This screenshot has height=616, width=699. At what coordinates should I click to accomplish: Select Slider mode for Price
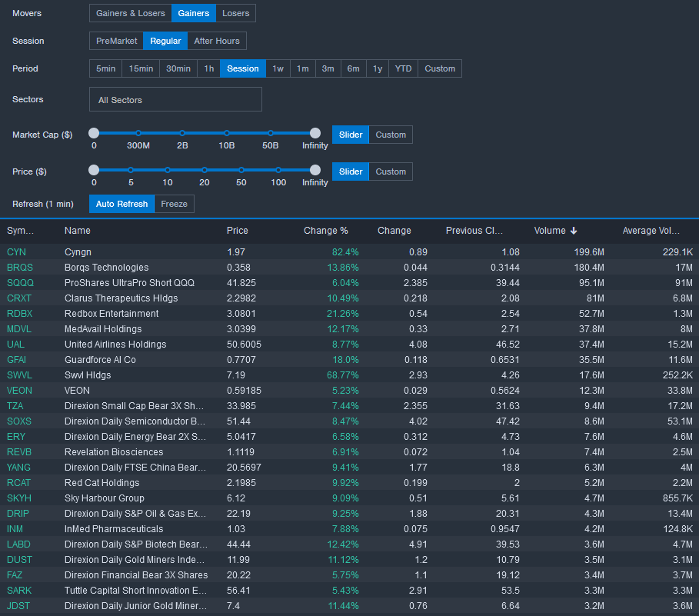(x=351, y=171)
